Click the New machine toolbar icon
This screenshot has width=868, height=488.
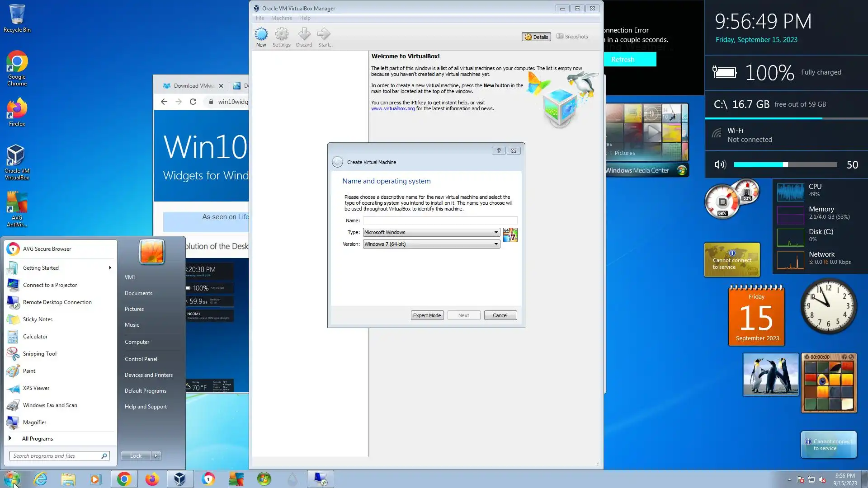click(261, 36)
